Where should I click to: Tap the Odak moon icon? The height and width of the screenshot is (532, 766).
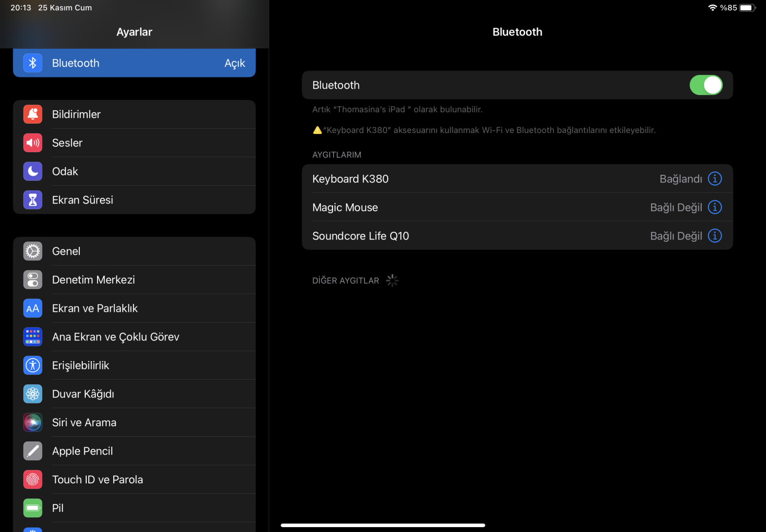(33, 171)
